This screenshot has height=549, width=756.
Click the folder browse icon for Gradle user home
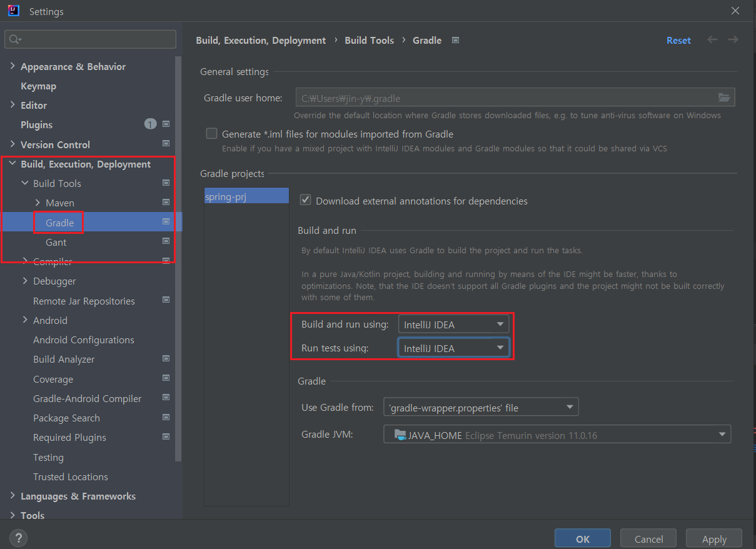[x=724, y=98]
